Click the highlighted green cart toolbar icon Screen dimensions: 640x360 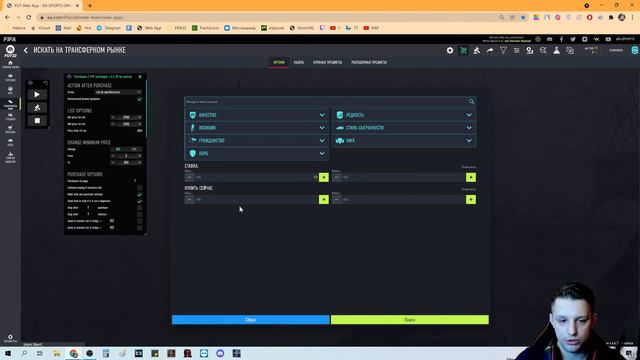(x=463, y=50)
